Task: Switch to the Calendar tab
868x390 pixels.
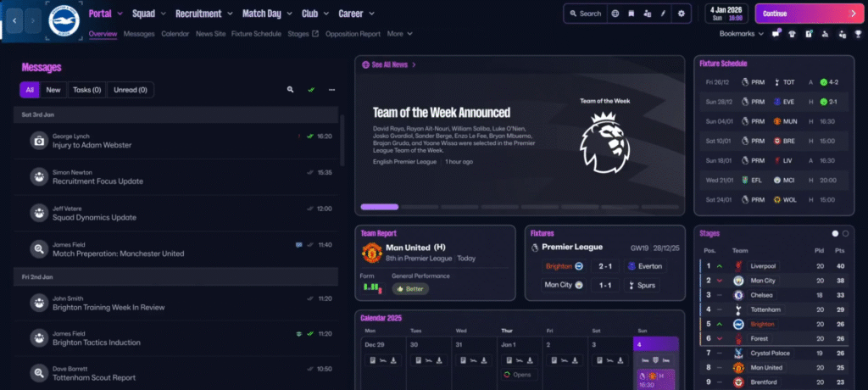Action: pos(175,34)
